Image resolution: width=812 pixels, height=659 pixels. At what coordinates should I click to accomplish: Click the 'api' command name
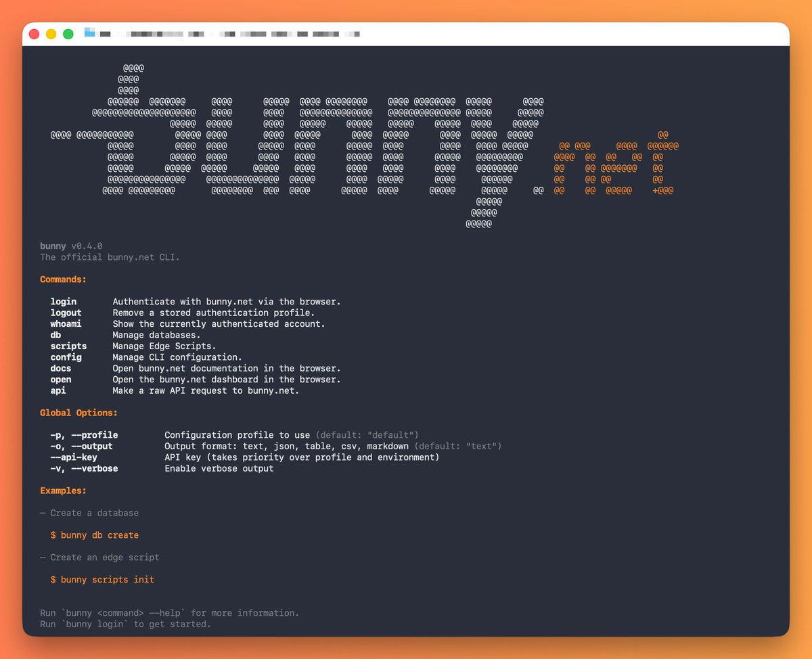point(58,390)
